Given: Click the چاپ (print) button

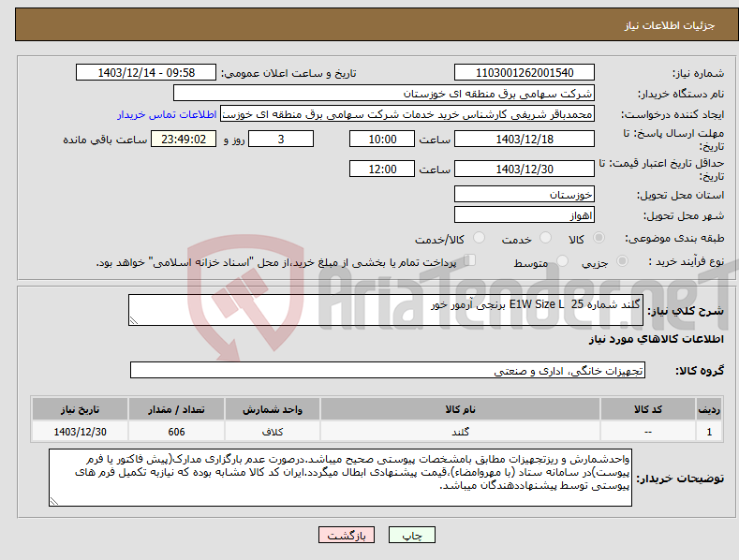Looking at the screenshot, I should pyautogui.click(x=411, y=535).
